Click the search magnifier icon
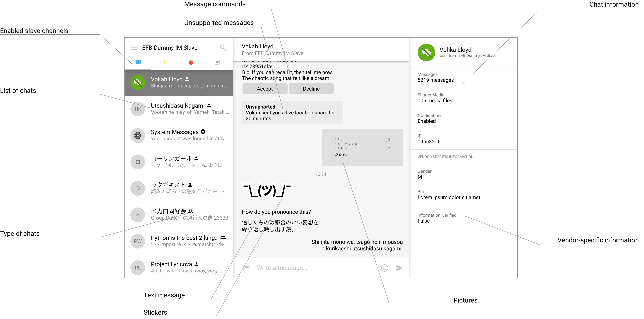The height and width of the screenshot is (319, 644). 223,47
